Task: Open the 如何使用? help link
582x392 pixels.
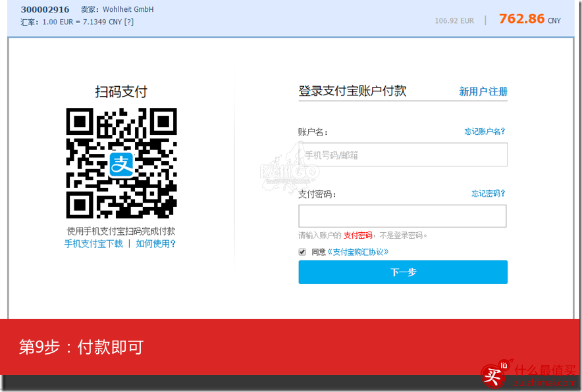Action: 155,243
